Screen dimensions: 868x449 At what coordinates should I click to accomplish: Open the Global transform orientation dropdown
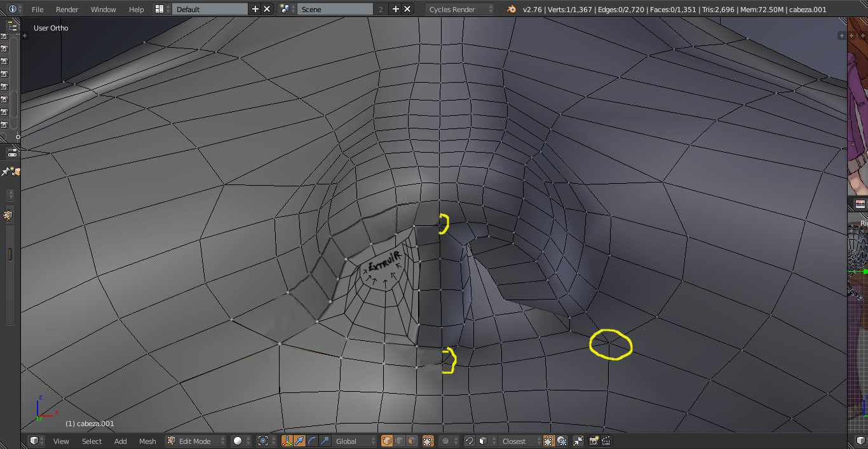(x=355, y=441)
